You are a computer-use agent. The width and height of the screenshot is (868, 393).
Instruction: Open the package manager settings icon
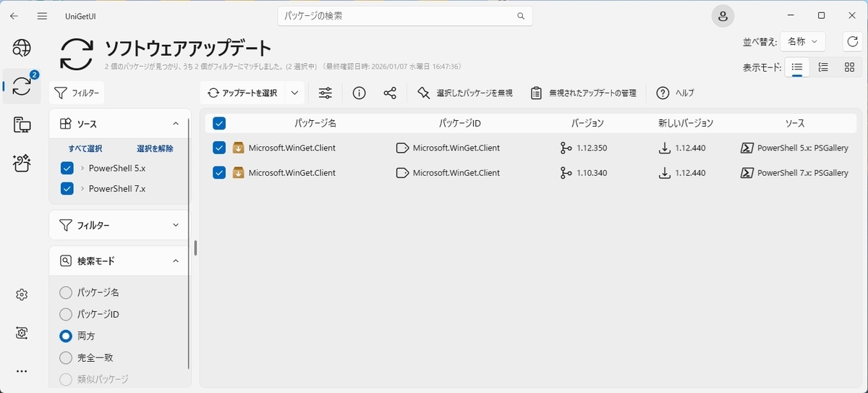[x=22, y=333]
